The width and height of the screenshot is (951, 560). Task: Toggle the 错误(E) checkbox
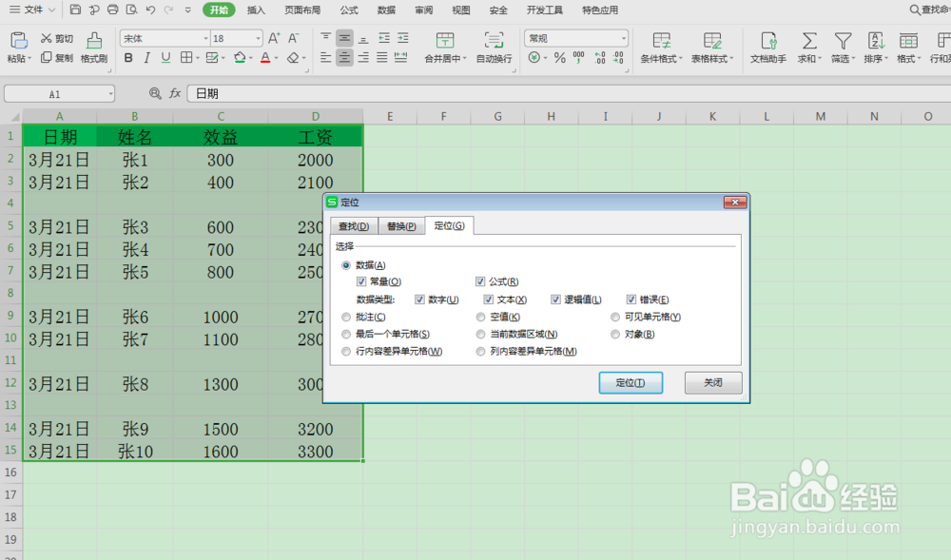click(x=631, y=299)
